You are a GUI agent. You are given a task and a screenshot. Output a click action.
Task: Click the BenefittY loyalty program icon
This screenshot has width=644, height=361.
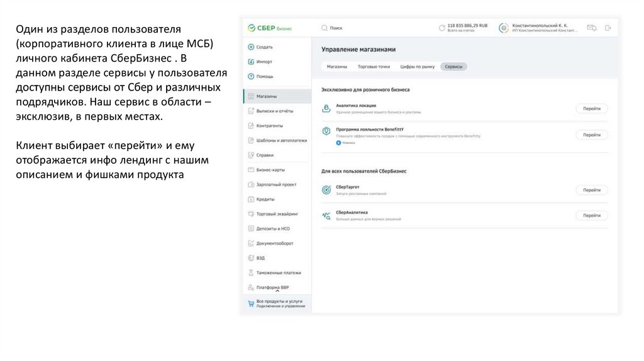click(x=326, y=131)
